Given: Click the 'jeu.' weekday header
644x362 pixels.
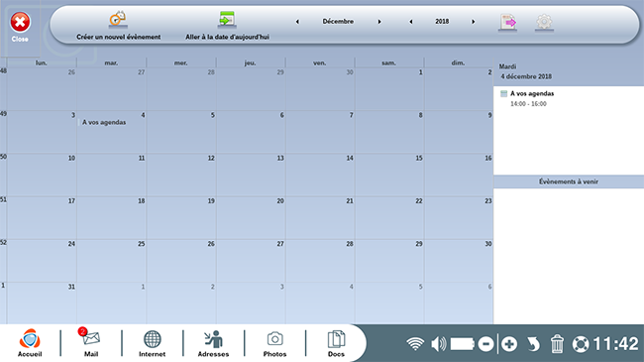Looking at the screenshot, I should point(250,62).
